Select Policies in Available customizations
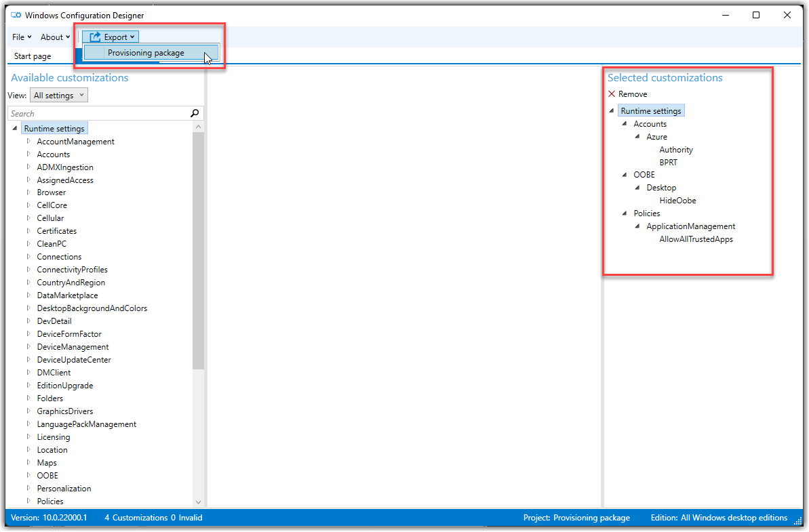Screen dimensions: 809x532 [50, 502]
